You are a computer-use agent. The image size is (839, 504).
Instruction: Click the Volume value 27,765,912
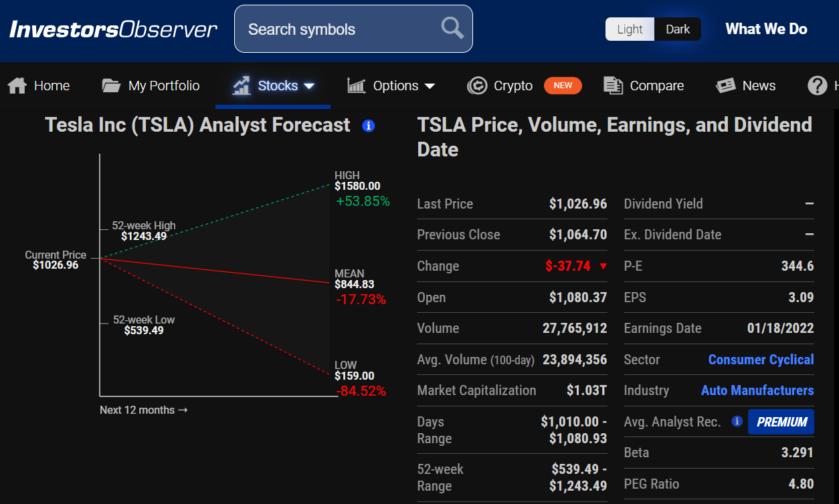coord(575,328)
